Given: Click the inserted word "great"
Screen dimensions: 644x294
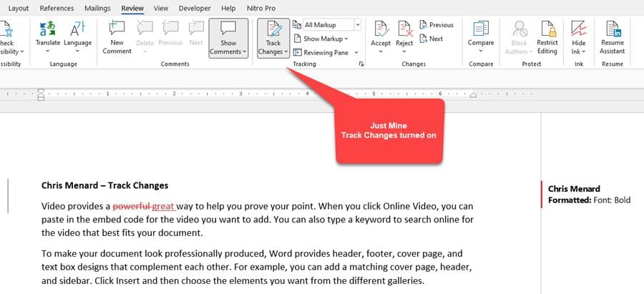Looking at the screenshot, I should pos(163,206).
